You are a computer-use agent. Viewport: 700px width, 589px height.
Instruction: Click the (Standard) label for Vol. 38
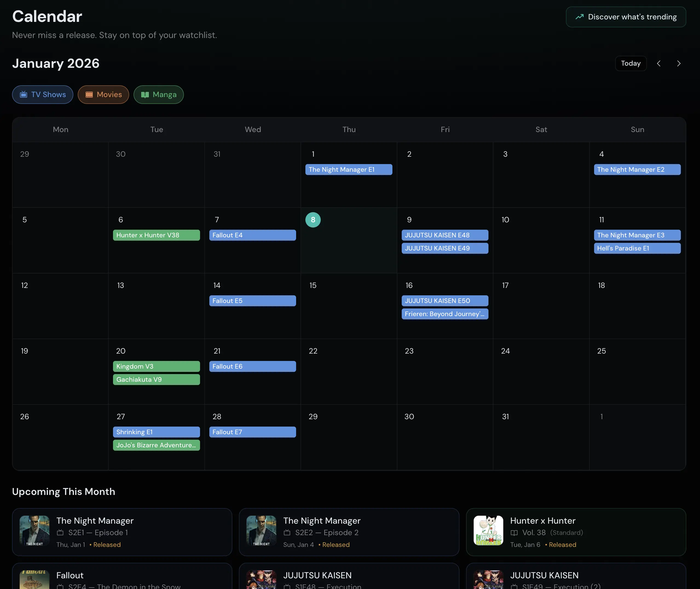tap(566, 533)
